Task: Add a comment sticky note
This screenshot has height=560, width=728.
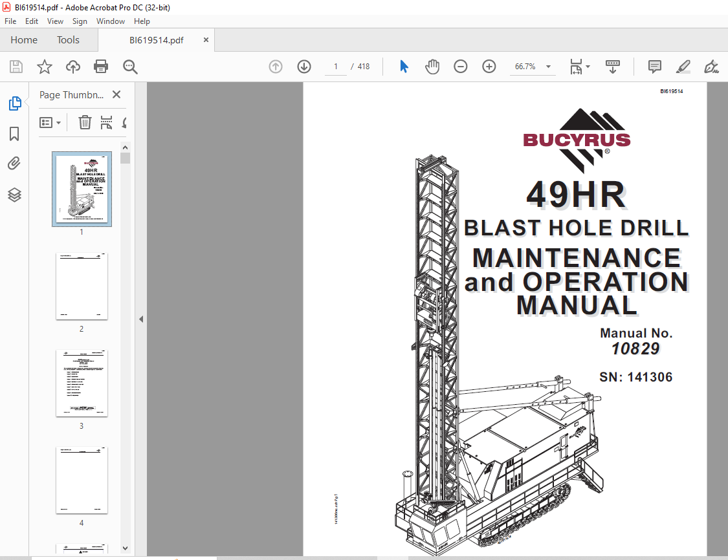Action: (x=655, y=67)
